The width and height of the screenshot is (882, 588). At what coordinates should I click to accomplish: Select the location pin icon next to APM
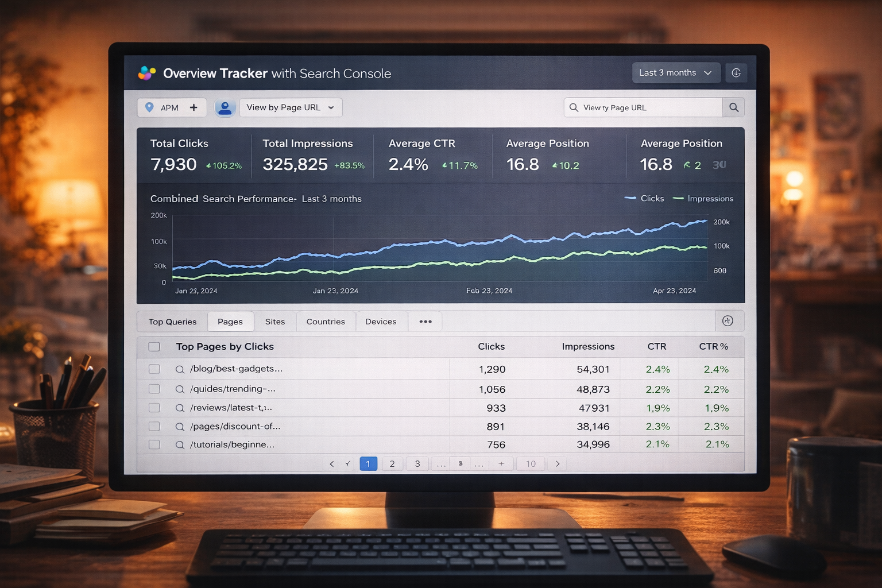coord(150,107)
